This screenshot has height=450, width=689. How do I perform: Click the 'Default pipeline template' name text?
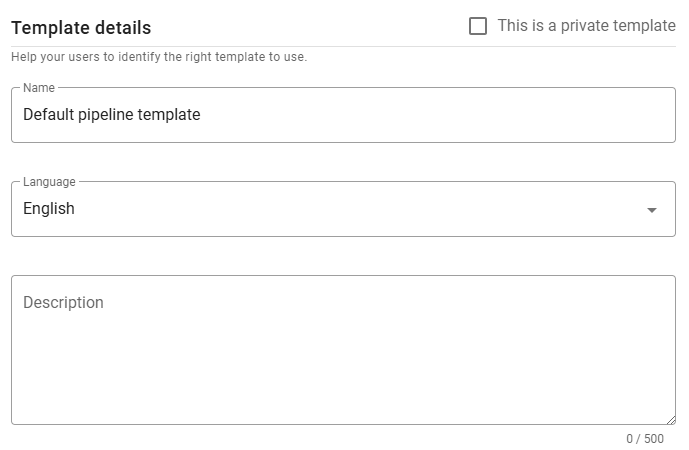tap(112, 115)
